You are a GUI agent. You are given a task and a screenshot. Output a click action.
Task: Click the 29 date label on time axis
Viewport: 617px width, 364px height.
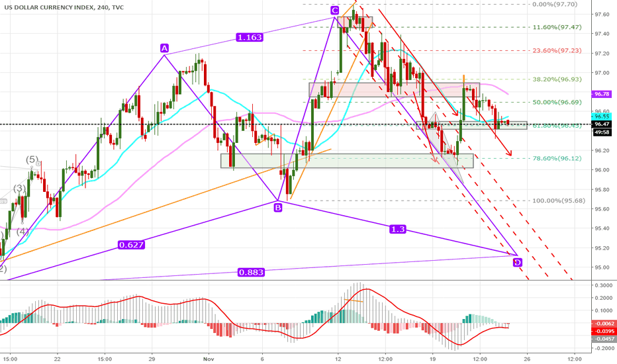[152, 359]
